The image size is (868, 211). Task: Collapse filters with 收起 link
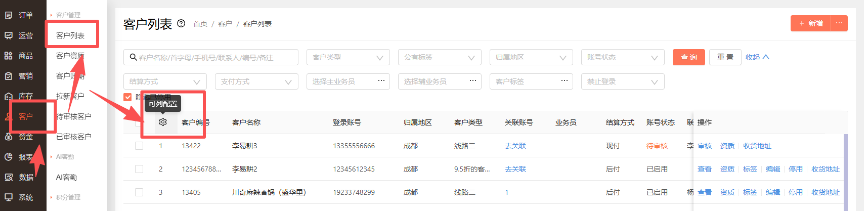tap(757, 57)
